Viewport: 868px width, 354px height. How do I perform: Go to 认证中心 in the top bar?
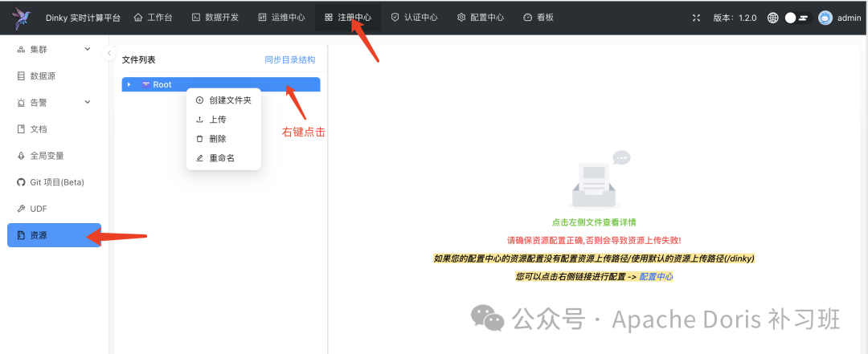[414, 17]
